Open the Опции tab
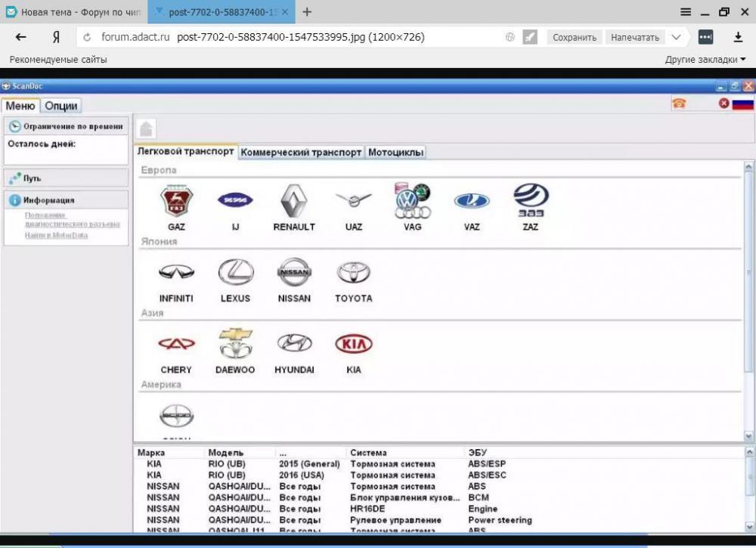Viewport: 756px width, 548px height. [x=61, y=106]
